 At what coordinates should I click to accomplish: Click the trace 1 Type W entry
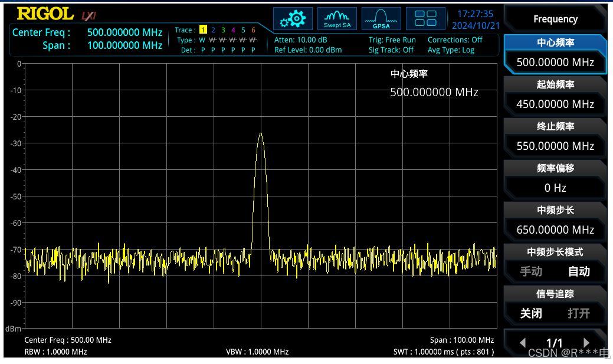pyautogui.click(x=202, y=40)
